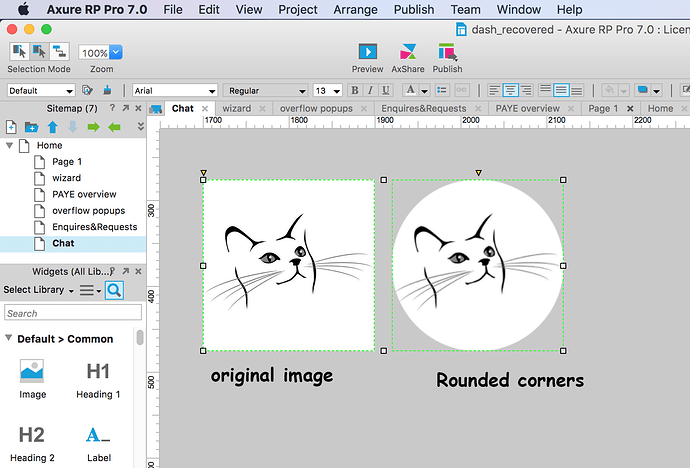Image resolution: width=690 pixels, height=468 pixels.
Task: Collapse the Home tree node
Action: point(9,145)
